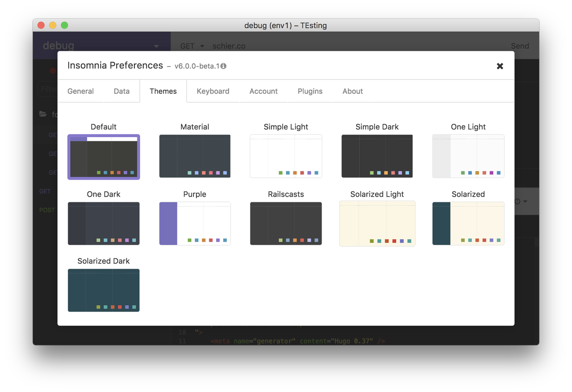This screenshot has height=392, width=572.
Task: Apply the Solarized theme preview
Action: point(468,223)
